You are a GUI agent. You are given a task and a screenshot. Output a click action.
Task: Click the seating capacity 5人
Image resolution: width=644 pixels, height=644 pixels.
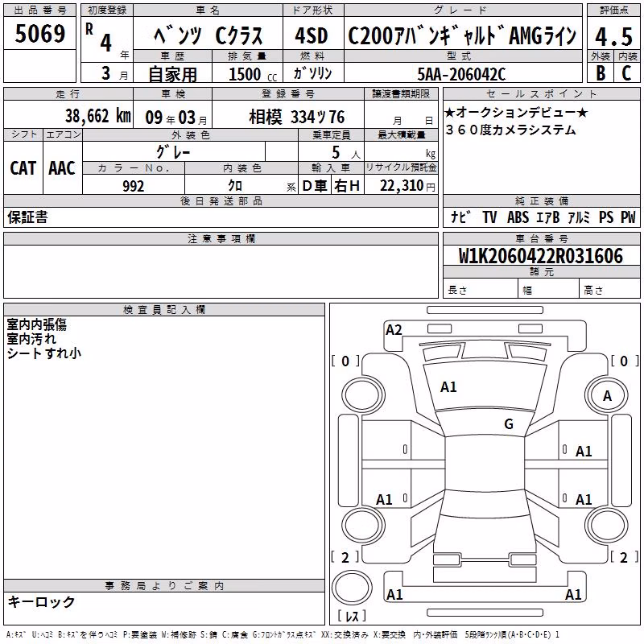click(345, 153)
